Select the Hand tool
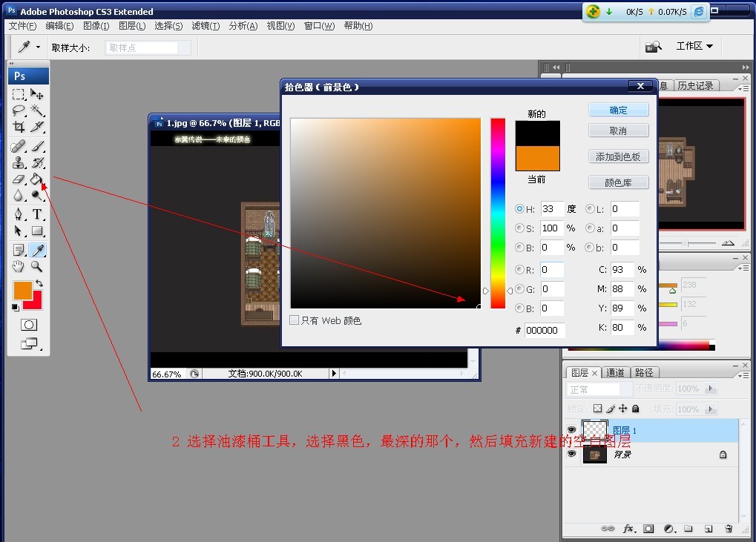The height and width of the screenshot is (542, 756). tap(19, 266)
